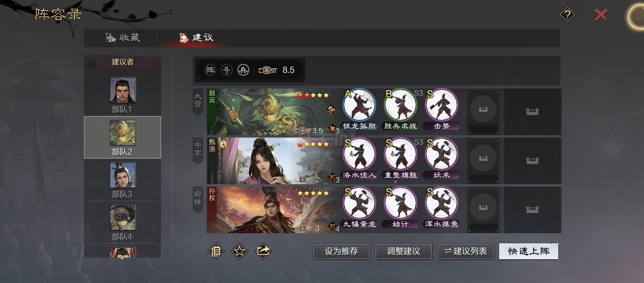644x283 pixels.
Task: Open the help question mark icon
Action: pyautogui.click(x=567, y=15)
